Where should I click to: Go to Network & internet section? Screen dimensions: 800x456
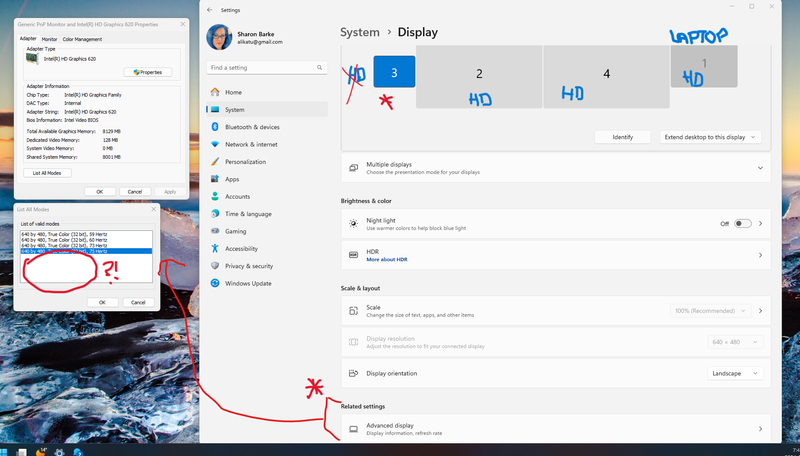pyautogui.click(x=251, y=144)
